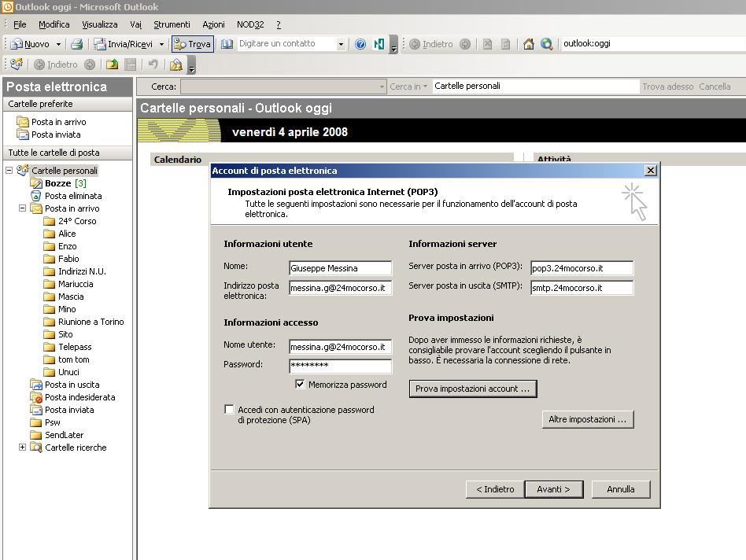Collapse the Cartelle personali tree node

[x=9, y=170]
